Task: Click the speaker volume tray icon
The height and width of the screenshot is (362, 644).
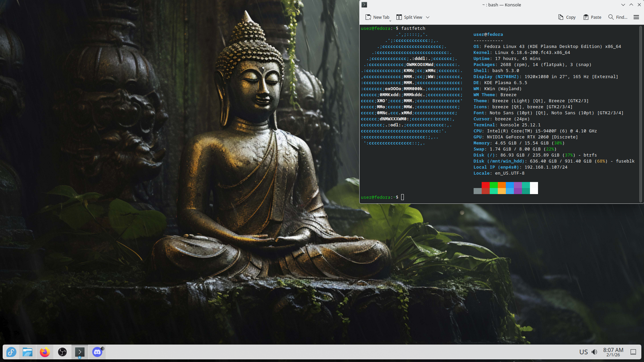Action: (x=594, y=352)
